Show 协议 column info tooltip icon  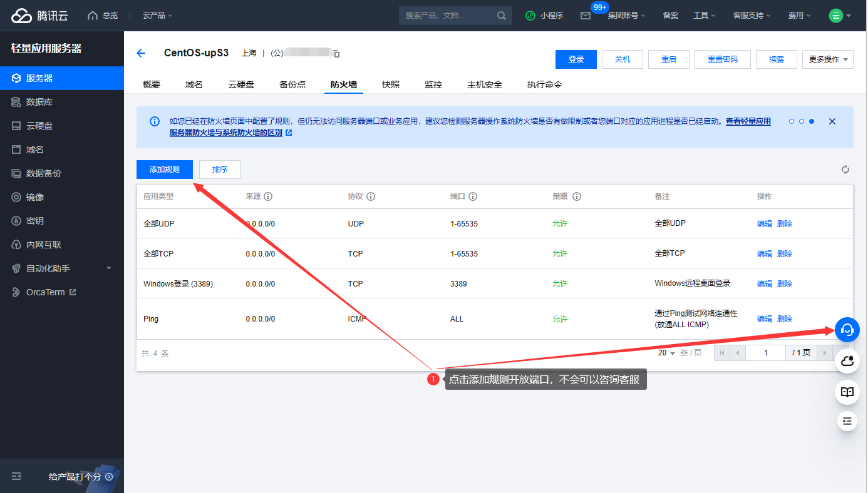(371, 196)
